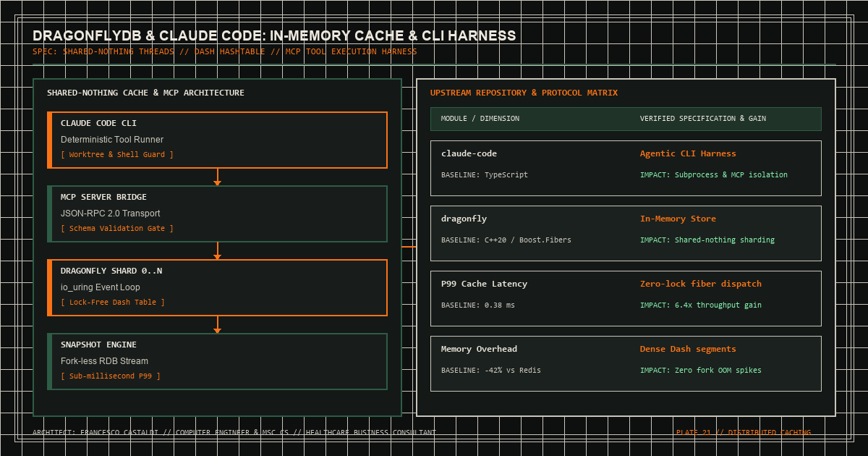Click '[ Lock-Free Dash Table ]' tag
The width and height of the screenshot is (868, 456).
113,303
